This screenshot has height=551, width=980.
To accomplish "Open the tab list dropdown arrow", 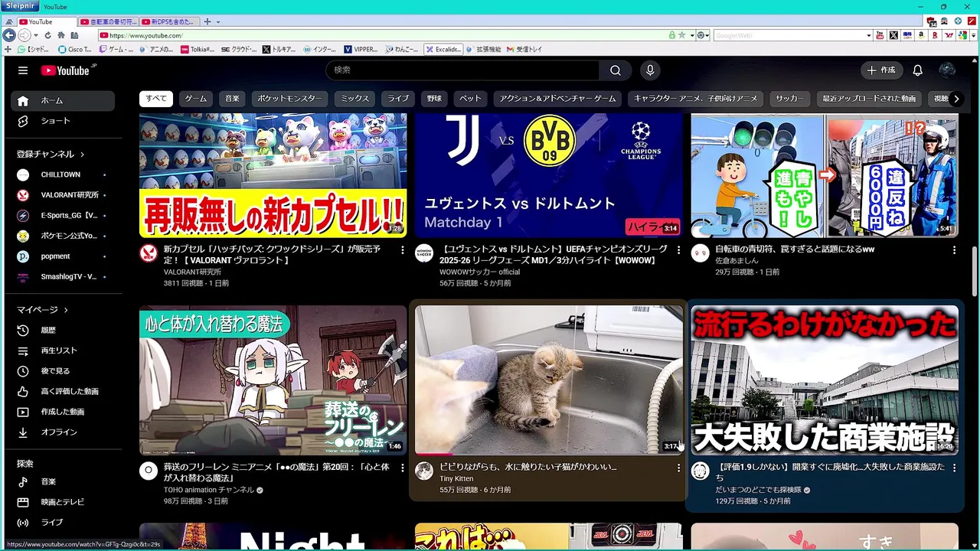I will [x=217, y=21].
